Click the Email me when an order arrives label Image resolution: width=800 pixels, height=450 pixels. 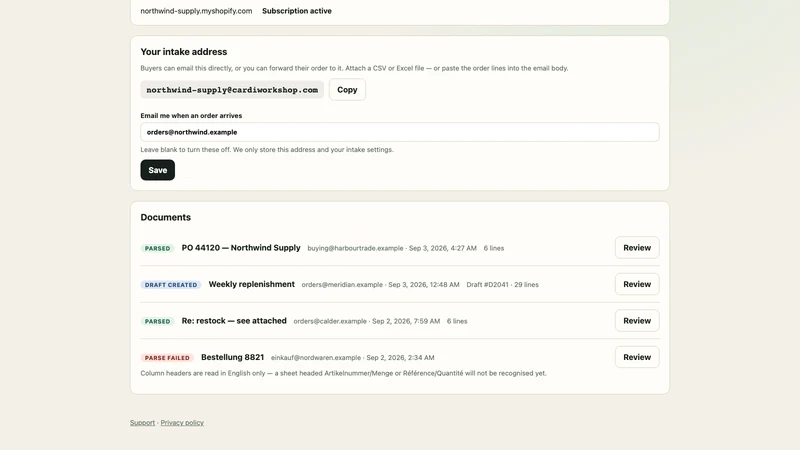(x=191, y=116)
